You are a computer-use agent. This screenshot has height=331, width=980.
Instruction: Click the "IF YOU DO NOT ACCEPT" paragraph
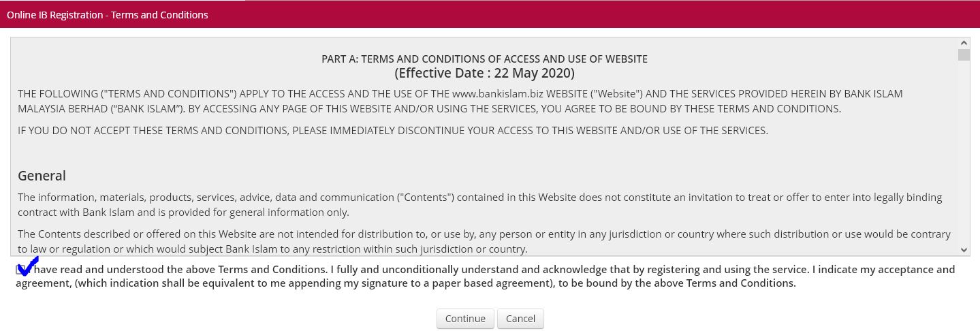[x=392, y=131]
